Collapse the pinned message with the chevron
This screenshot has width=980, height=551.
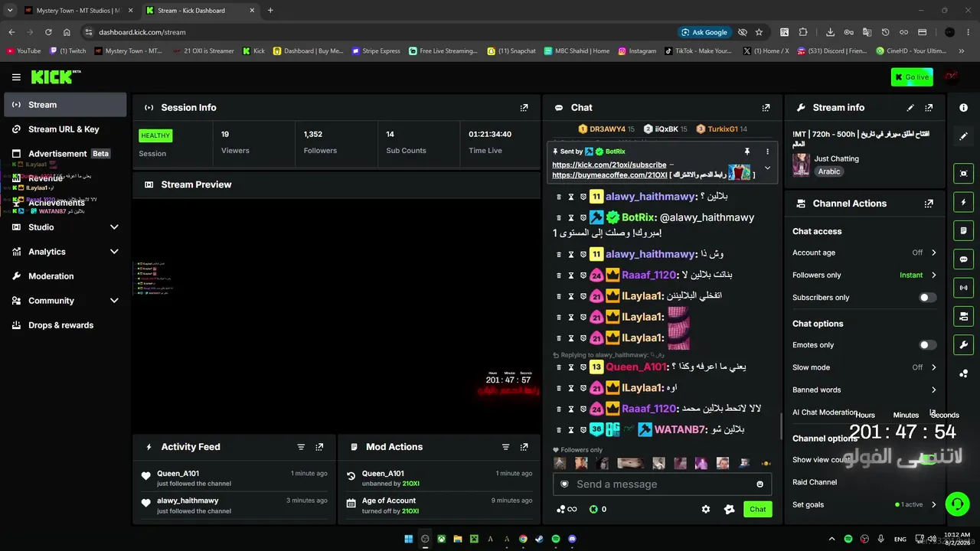pyautogui.click(x=767, y=168)
